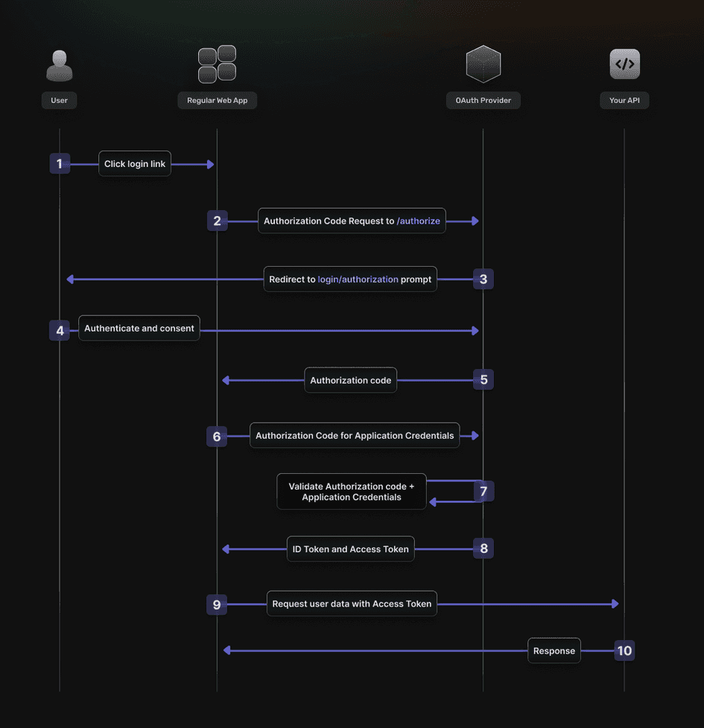Select the Regular Web App name label

(217, 101)
